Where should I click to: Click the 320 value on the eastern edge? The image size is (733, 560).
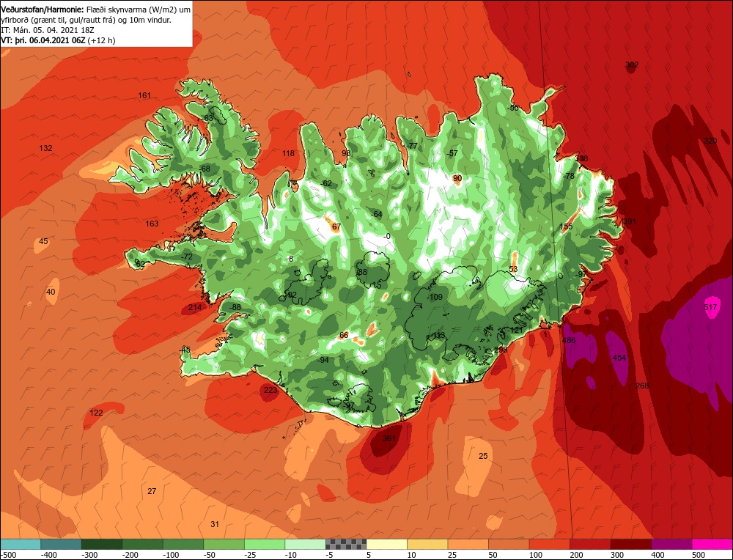click(x=710, y=141)
